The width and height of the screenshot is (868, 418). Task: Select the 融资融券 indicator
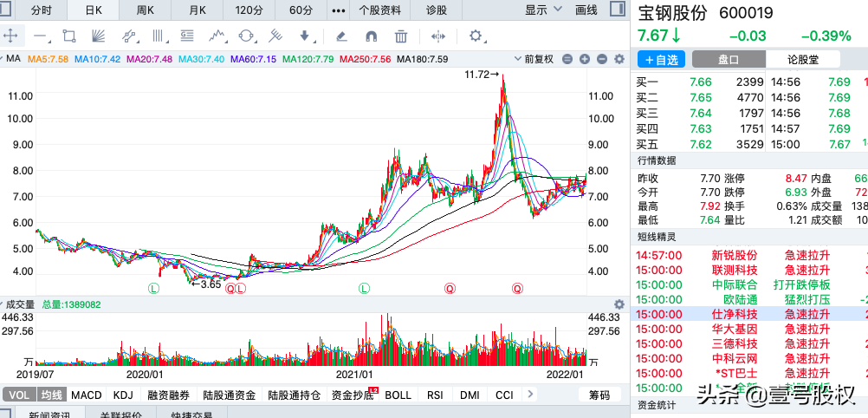[169, 395]
